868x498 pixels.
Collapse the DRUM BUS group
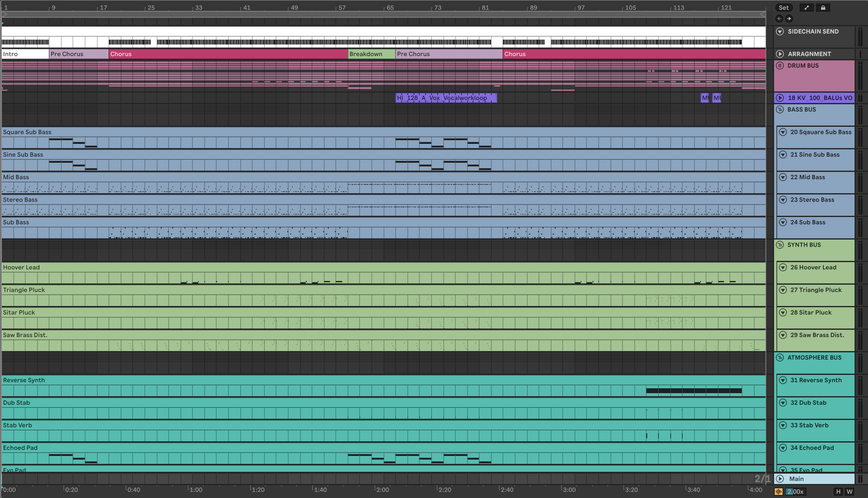(x=780, y=66)
